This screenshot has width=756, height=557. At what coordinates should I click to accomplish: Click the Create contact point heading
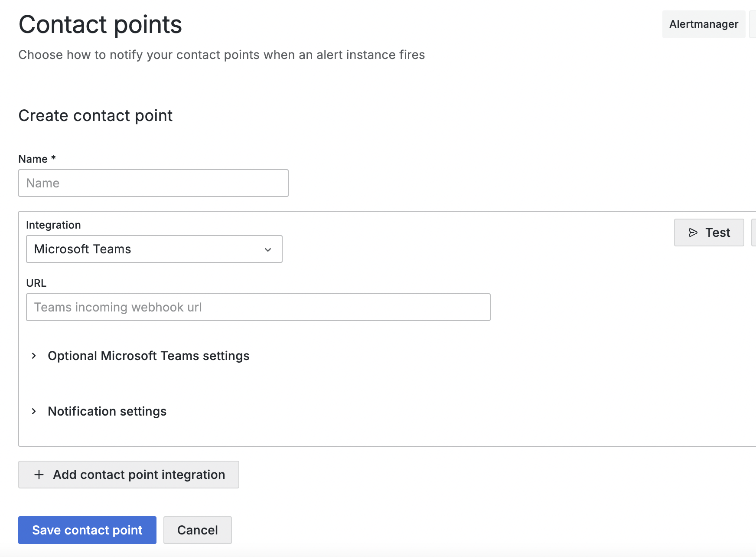coord(95,116)
